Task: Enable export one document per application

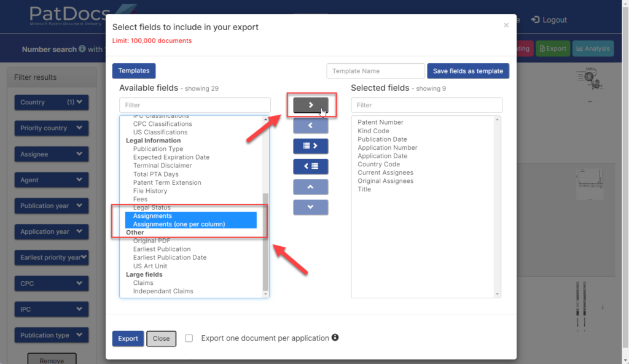Action: coord(189,338)
